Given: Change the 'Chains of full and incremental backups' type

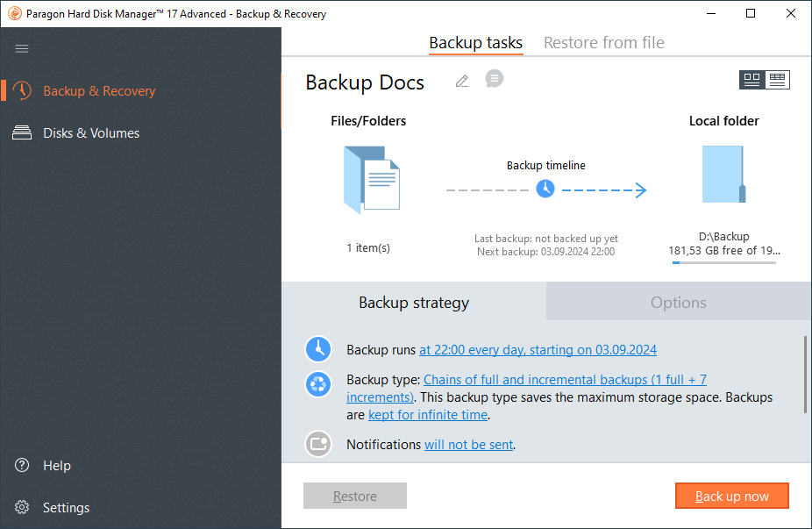Looking at the screenshot, I should pos(565,380).
